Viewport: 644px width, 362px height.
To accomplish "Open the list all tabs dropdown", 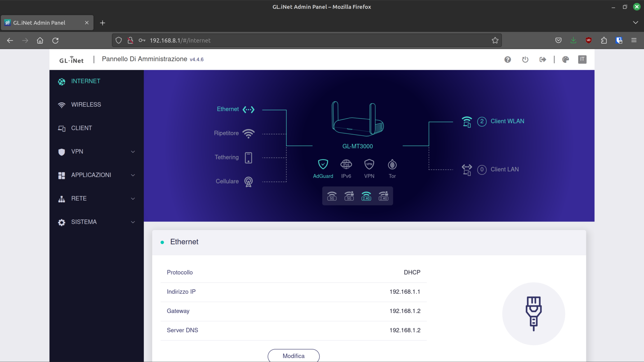I will point(635,23).
